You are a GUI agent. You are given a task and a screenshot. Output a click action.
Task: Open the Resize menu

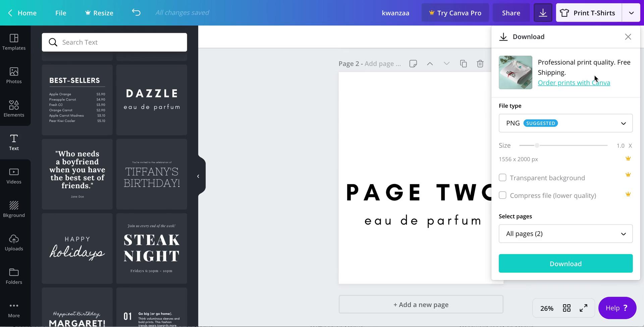click(x=99, y=13)
